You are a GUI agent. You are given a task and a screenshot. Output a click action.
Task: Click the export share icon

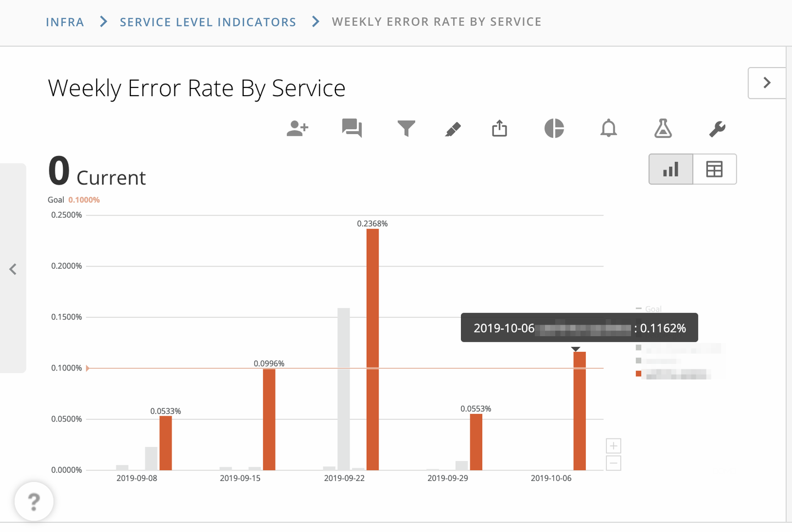click(499, 129)
